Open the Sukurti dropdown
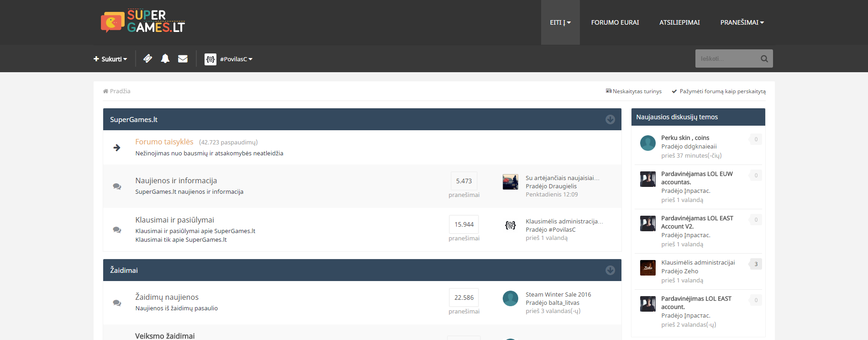Viewport: 868px width, 340px height. [110, 59]
